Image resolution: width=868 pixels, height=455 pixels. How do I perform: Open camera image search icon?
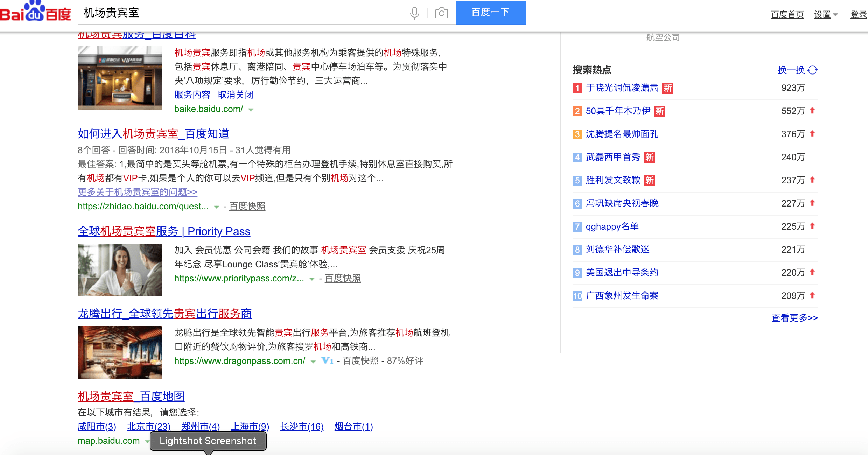[442, 13]
